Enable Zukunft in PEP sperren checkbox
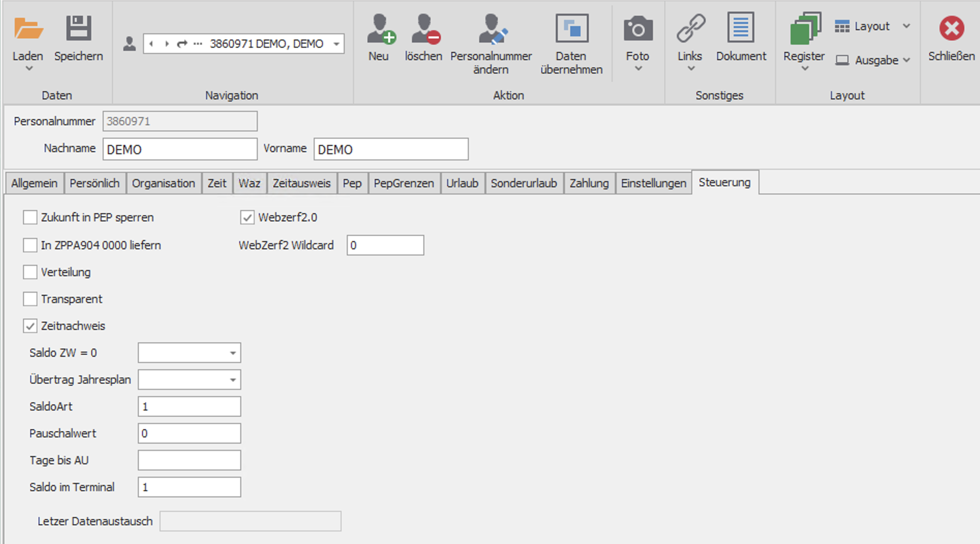The image size is (980, 544). (x=31, y=218)
